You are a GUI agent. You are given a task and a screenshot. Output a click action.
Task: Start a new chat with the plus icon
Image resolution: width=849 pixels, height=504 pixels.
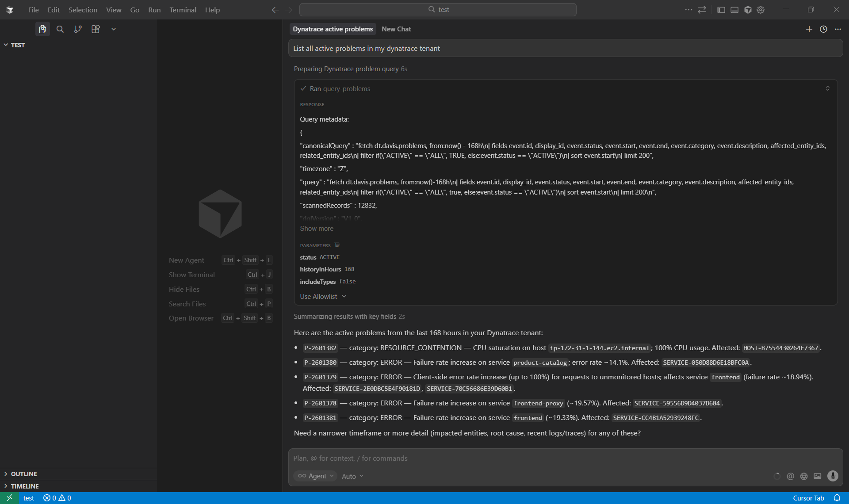point(809,29)
